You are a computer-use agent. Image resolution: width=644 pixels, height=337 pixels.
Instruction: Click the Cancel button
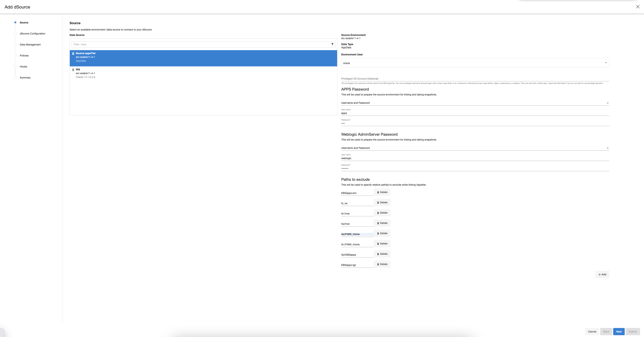coord(592,331)
